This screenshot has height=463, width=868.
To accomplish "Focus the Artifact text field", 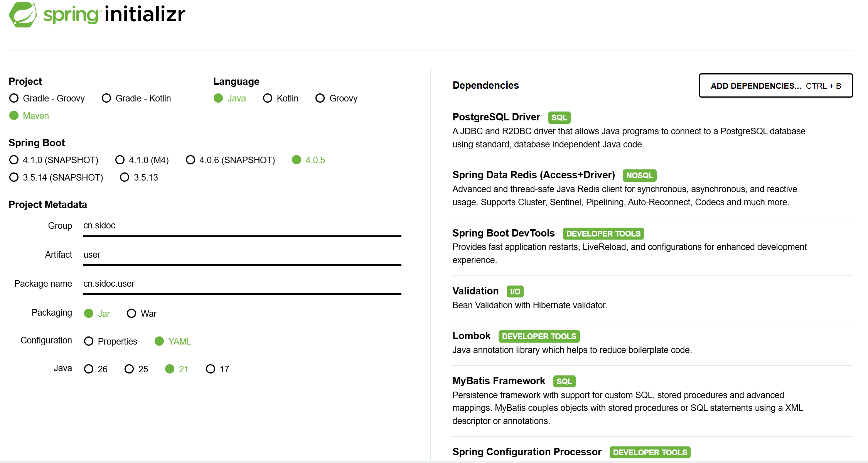I will click(242, 255).
